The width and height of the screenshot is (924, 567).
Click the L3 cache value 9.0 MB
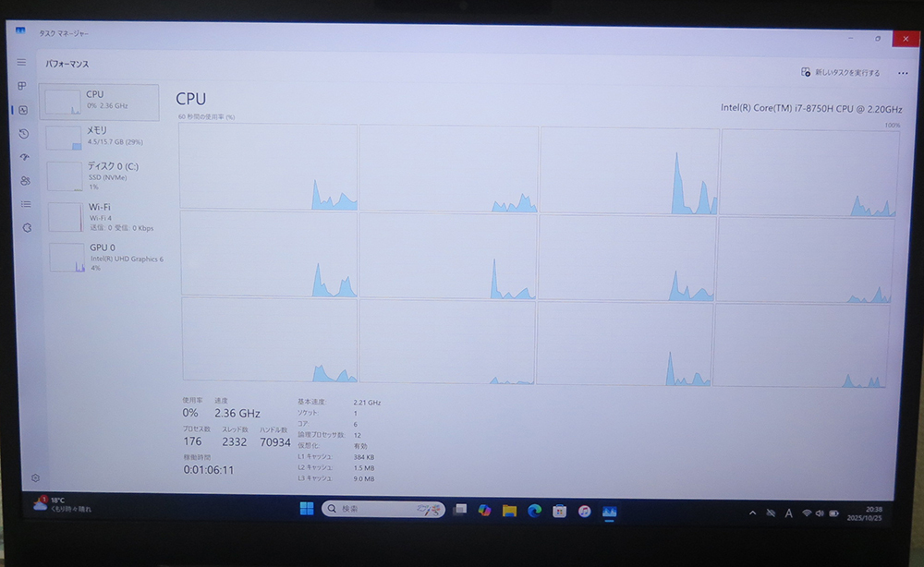tap(364, 478)
